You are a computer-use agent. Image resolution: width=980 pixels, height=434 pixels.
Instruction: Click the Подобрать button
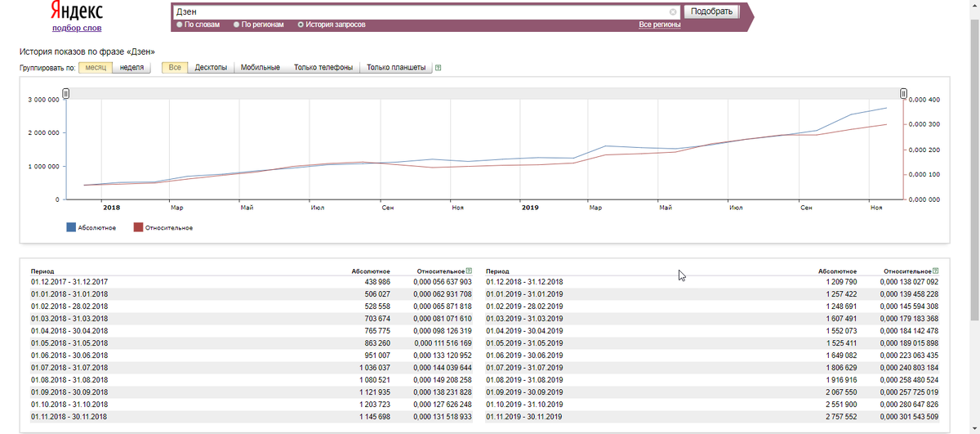[x=711, y=11]
